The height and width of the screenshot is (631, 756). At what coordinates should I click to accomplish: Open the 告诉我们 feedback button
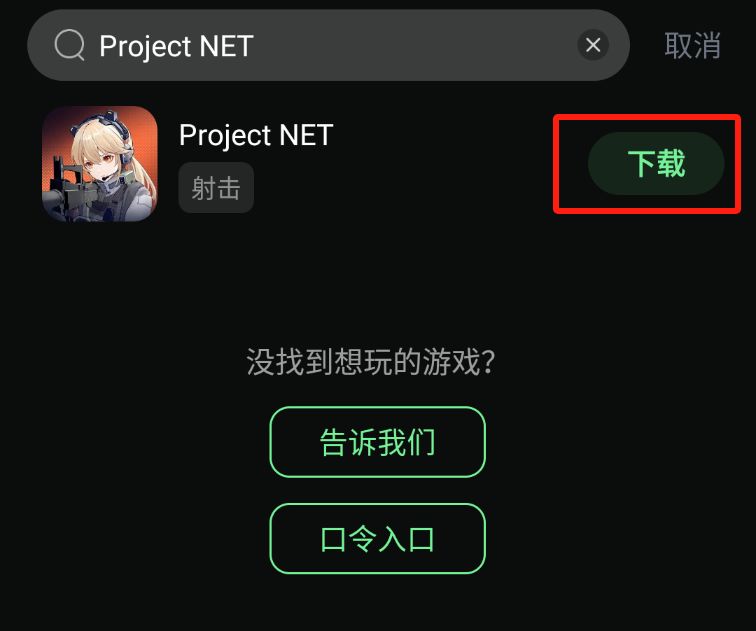pyautogui.click(x=378, y=442)
